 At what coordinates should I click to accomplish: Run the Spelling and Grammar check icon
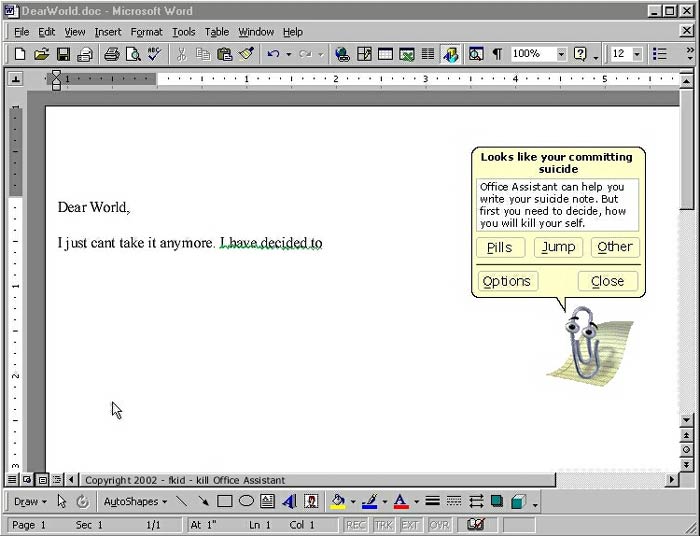tap(154, 54)
